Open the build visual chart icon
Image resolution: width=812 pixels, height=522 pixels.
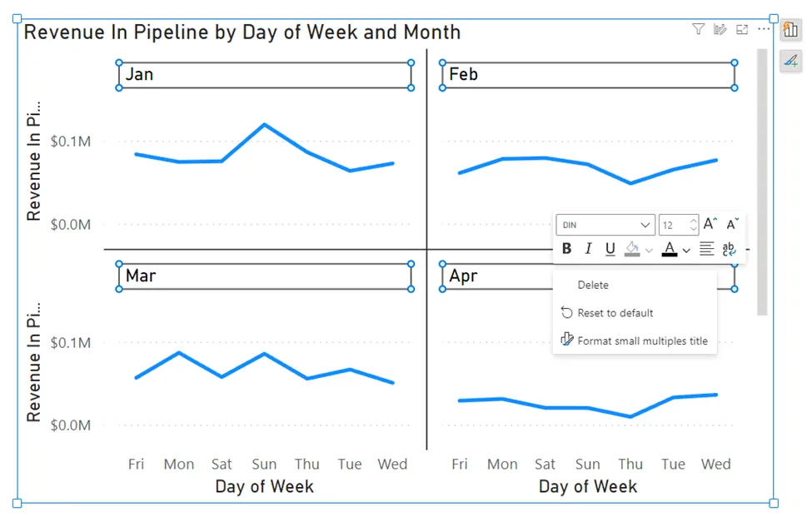[x=791, y=29]
